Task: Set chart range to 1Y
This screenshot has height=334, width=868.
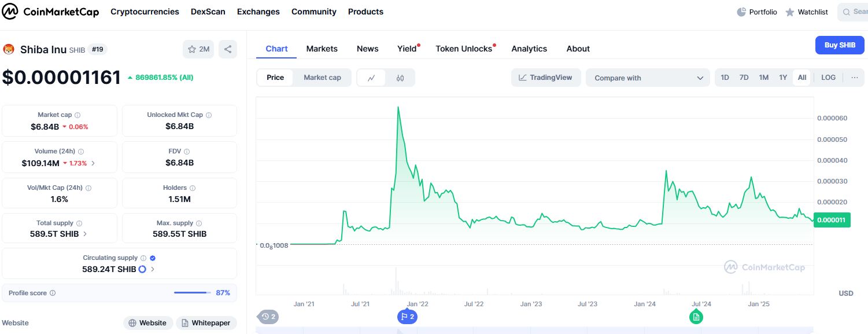Action: click(x=783, y=78)
